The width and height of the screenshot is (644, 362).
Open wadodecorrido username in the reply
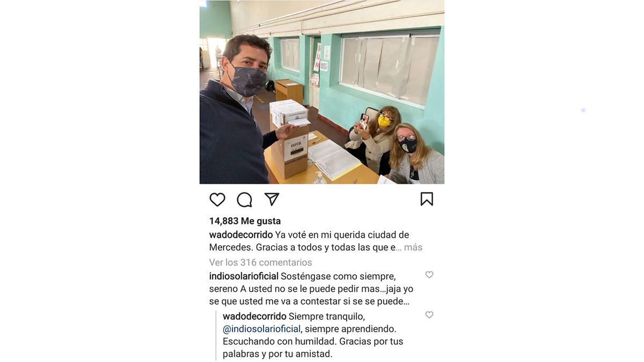254,316
